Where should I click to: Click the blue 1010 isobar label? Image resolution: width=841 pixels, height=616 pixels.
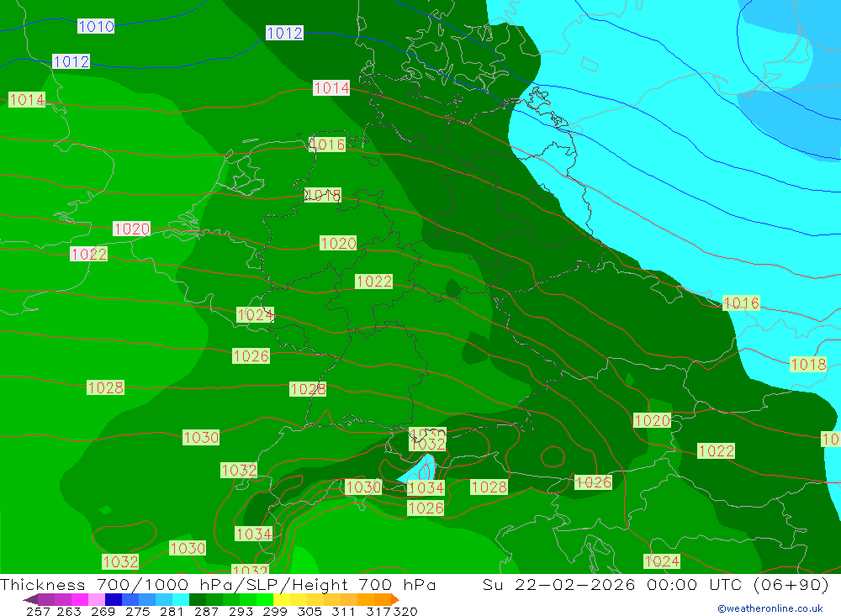click(x=96, y=26)
